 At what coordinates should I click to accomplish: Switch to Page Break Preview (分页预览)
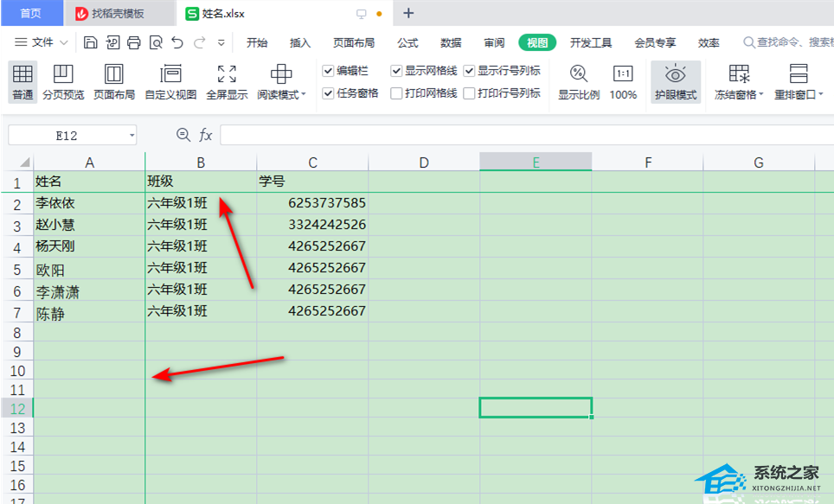coord(63,82)
